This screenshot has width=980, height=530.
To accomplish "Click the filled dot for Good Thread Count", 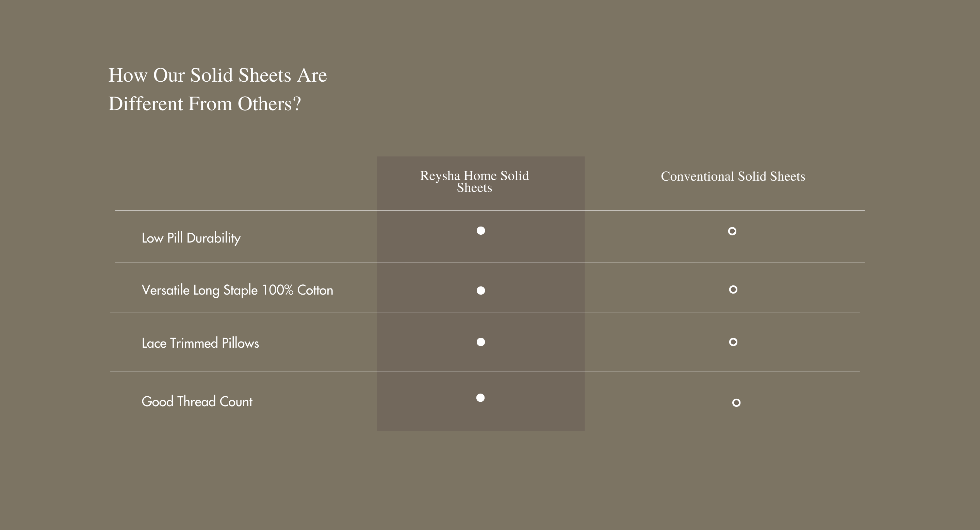I will pos(480,398).
